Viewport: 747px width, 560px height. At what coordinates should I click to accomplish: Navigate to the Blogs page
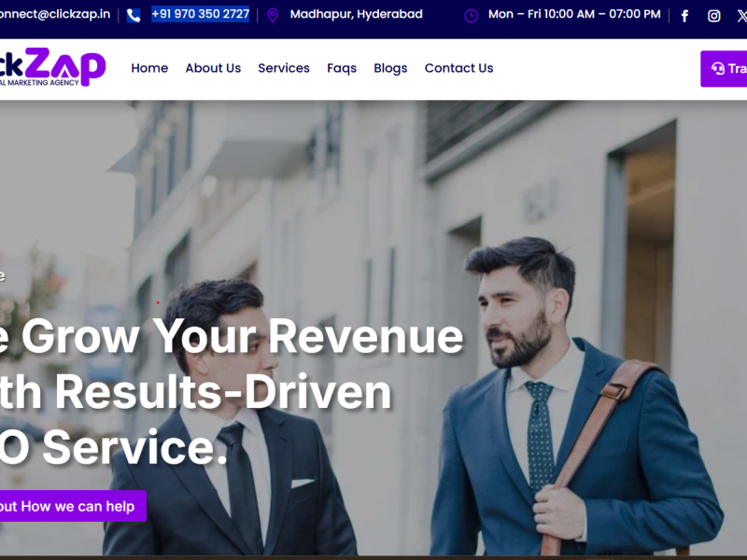point(390,68)
